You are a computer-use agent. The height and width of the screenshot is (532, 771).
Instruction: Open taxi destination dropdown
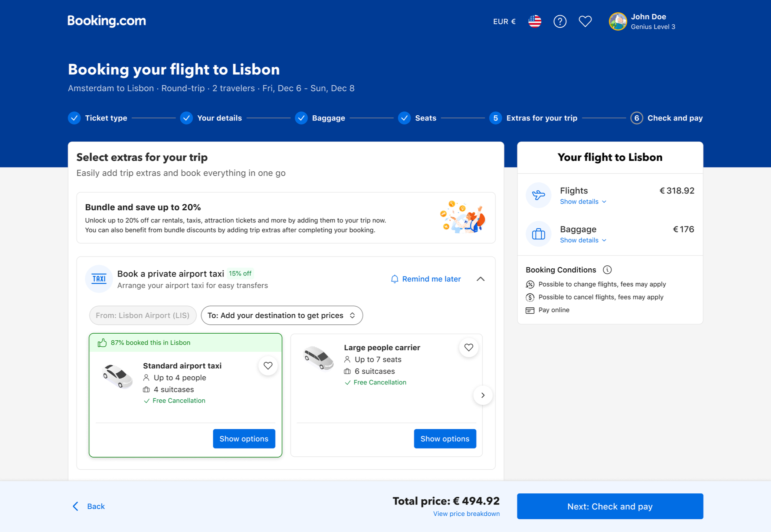point(282,315)
